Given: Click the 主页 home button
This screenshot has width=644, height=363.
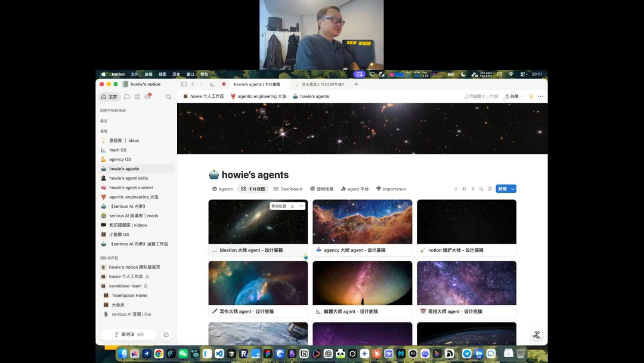Looking at the screenshot, I should 109,97.
